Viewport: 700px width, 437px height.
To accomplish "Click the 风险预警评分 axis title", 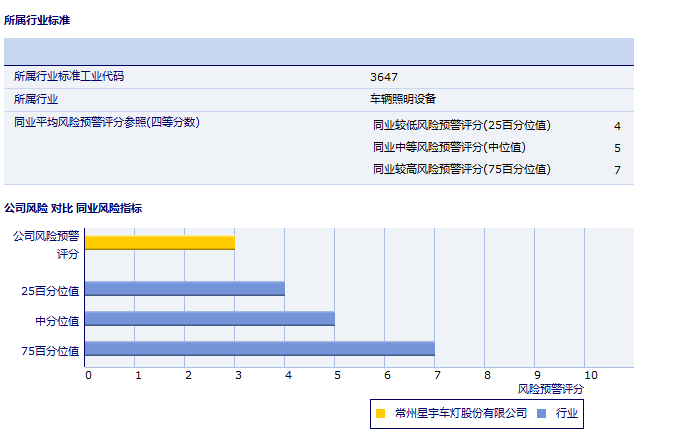I will tap(551, 388).
